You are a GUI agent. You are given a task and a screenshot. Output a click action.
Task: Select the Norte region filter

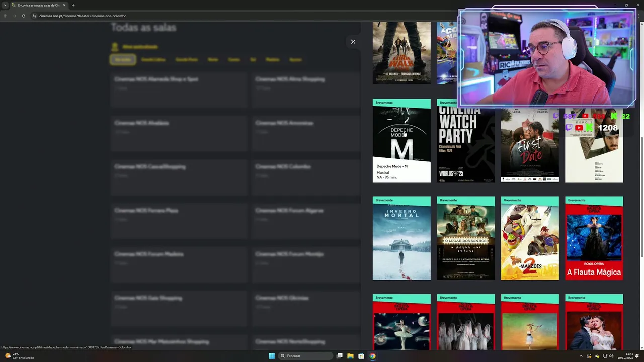213,60
